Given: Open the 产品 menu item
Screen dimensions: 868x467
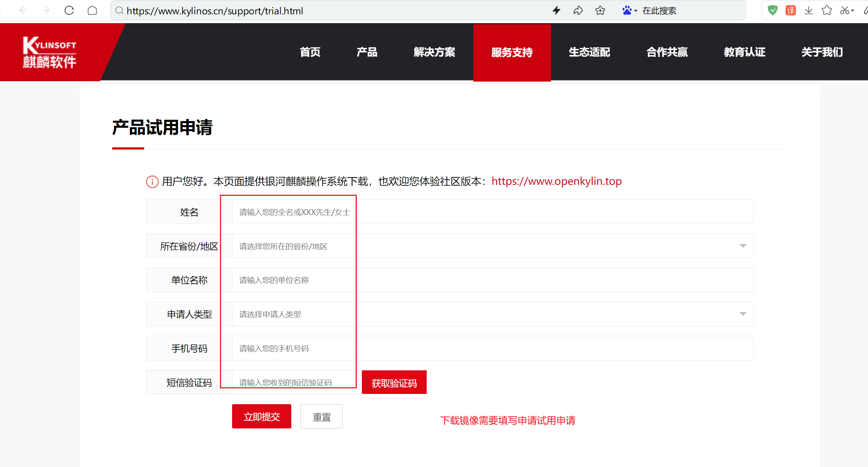Looking at the screenshot, I should point(367,52).
